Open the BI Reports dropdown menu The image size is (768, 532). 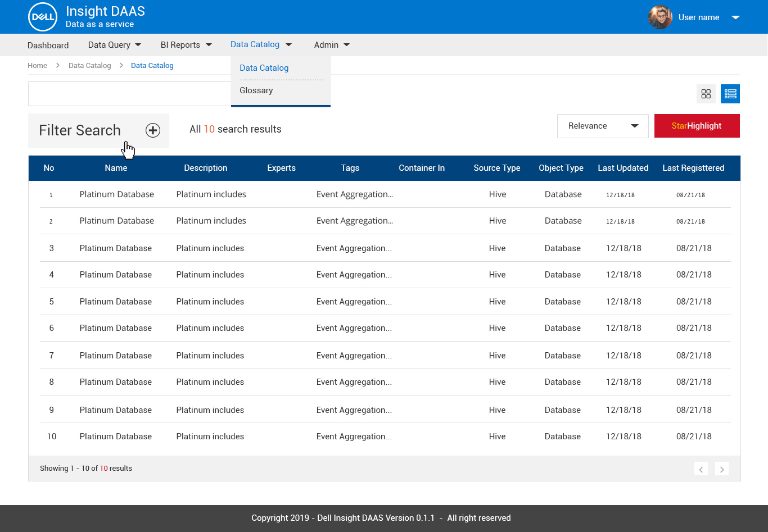click(x=186, y=44)
